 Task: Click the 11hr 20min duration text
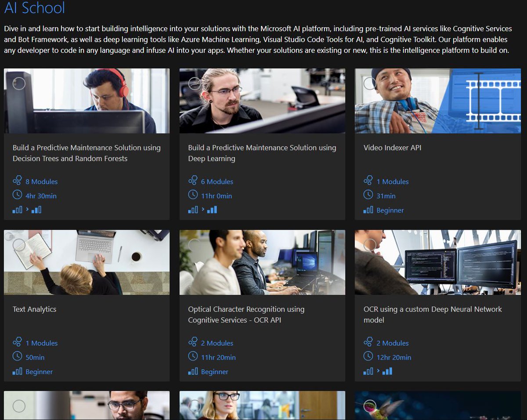click(x=218, y=358)
